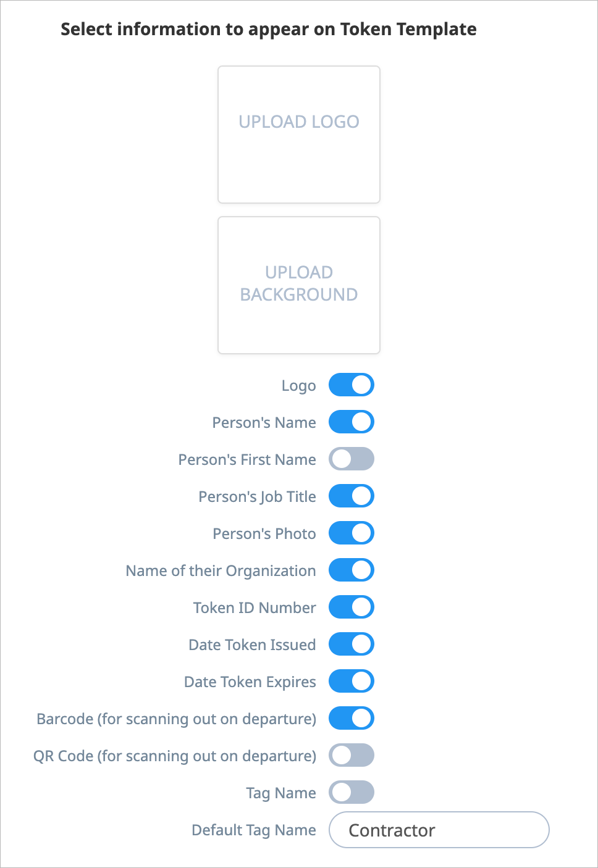598x868 pixels.
Task: Turn on the Tag Name switch
Action: [352, 792]
